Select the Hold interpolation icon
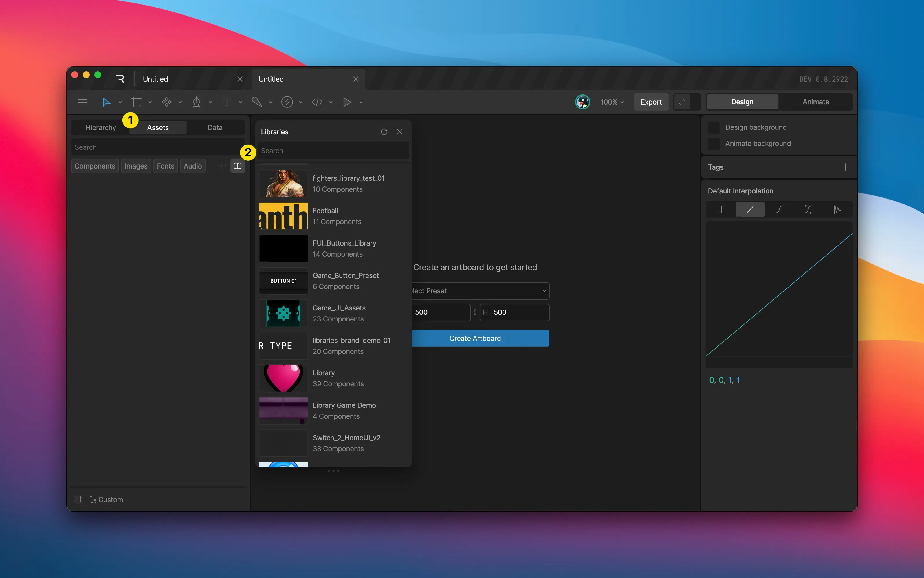 pyautogui.click(x=721, y=209)
